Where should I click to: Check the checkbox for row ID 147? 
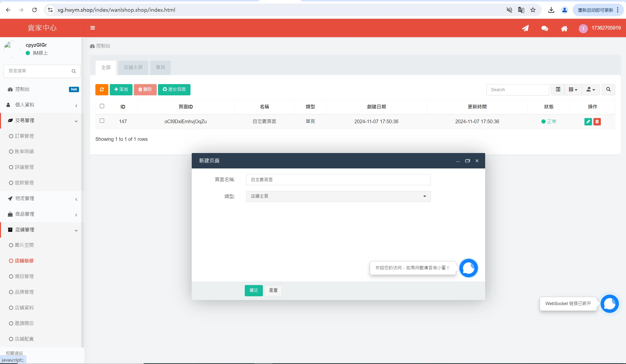[102, 121]
